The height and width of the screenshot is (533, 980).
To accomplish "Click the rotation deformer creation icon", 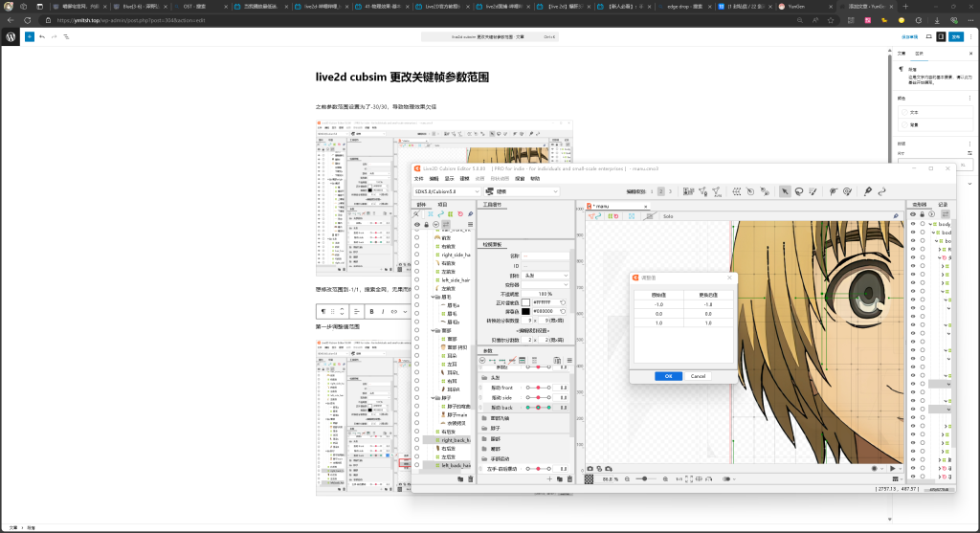I will [750, 191].
